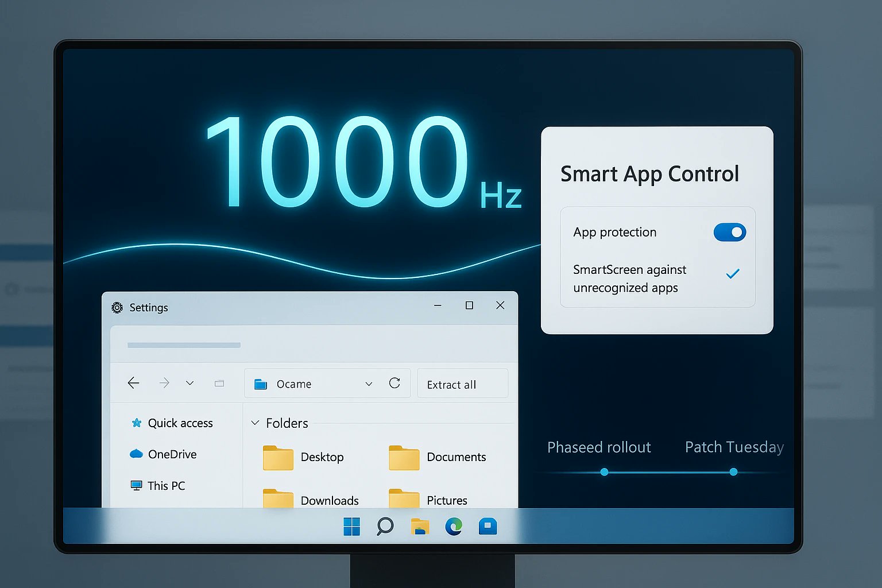Select the Documents folder icon

click(x=404, y=458)
